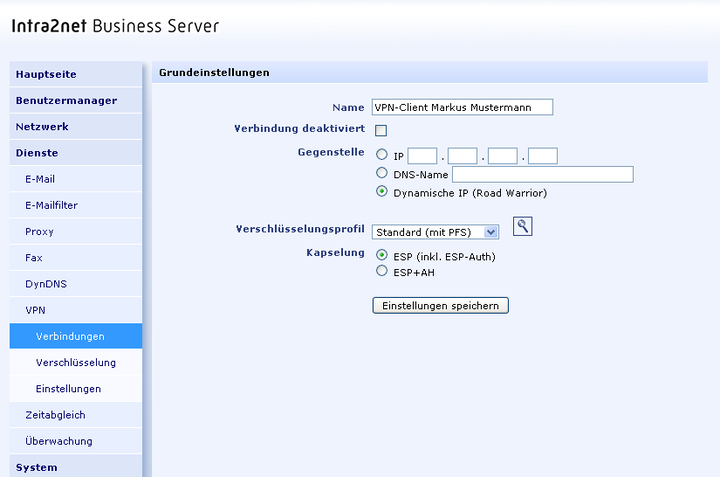This screenshot has width=720, height=477.
Task: Open Proxy service page
Action: [76, 231]
